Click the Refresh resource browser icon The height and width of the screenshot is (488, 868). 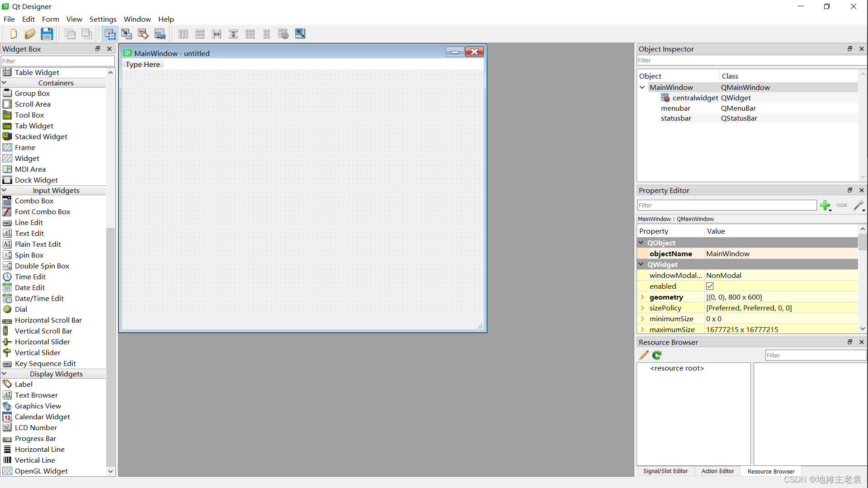point(656,355)
